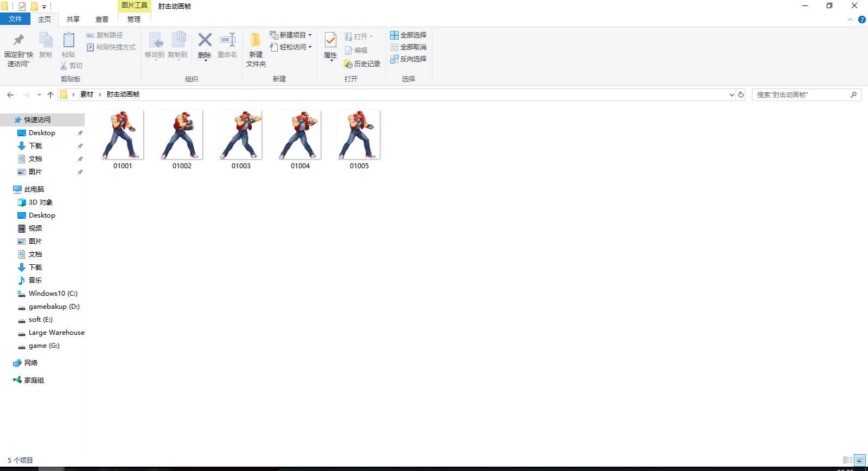Click Invert selection (反向选择)
Screen dimensions: 868x471
[x=409, y=59]
